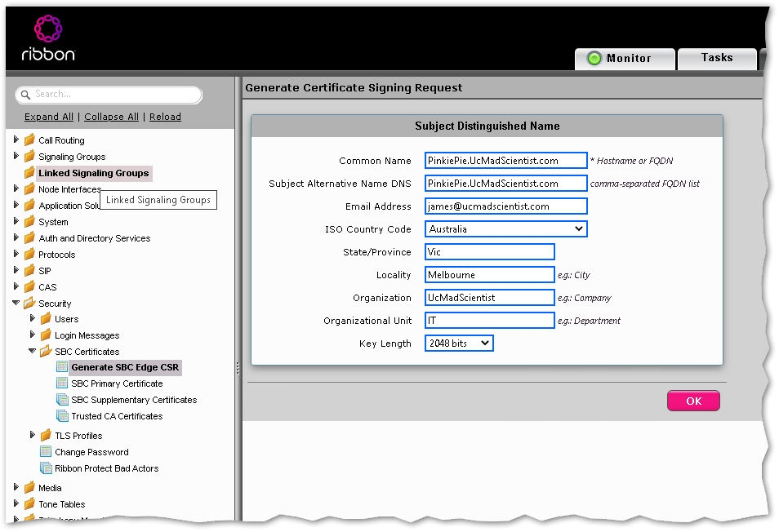Open Ribbon Protect Bad Actors tree item

106,468
